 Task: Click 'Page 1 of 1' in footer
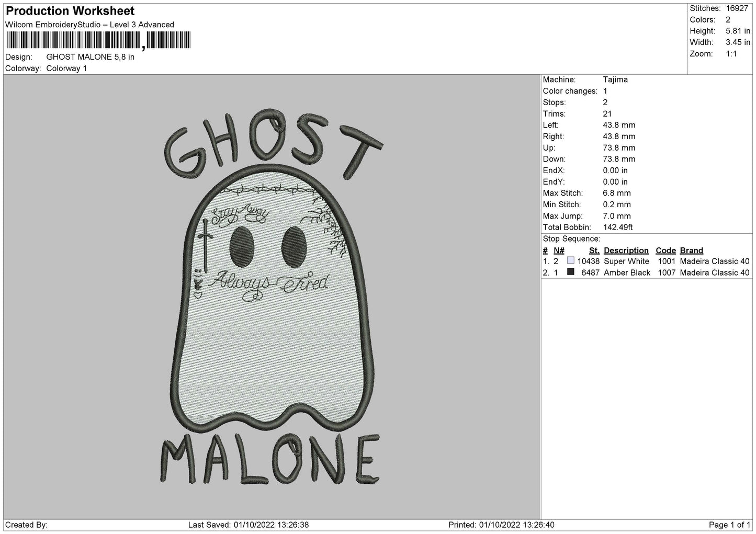coord(729,525)
